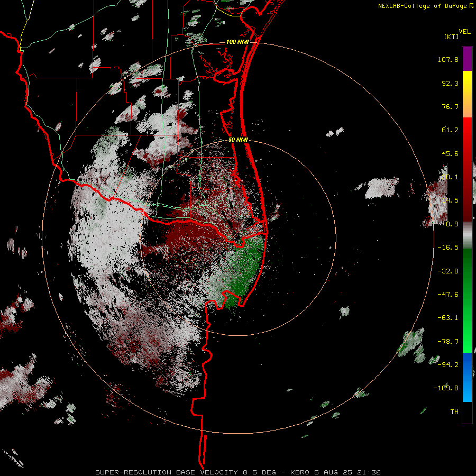Click the 30.1 scale value
The width and height of the screenshot is (476, 476).
[450, 177]
